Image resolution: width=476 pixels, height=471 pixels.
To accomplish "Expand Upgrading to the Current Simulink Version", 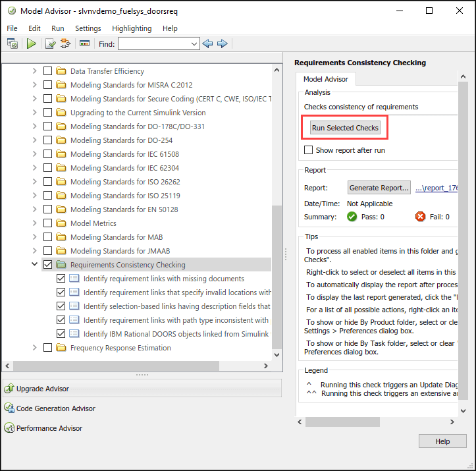I will 35,113.
